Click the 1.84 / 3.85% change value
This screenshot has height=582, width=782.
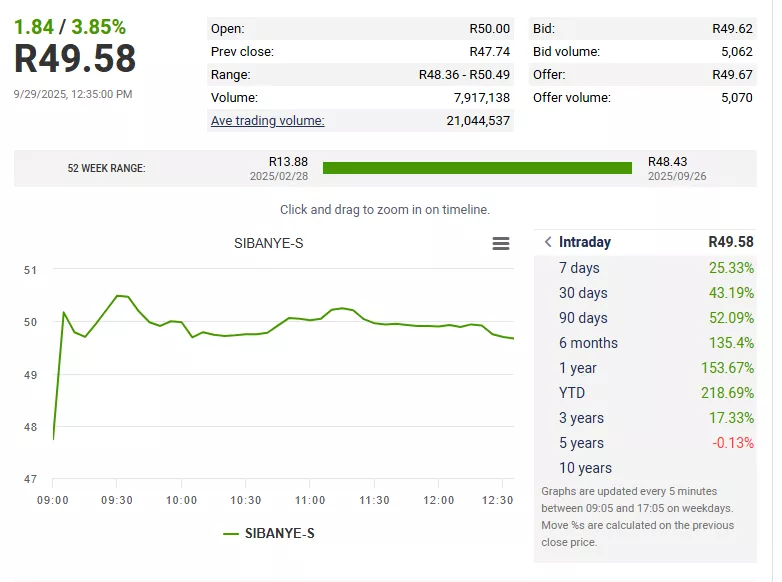(70, 27)
